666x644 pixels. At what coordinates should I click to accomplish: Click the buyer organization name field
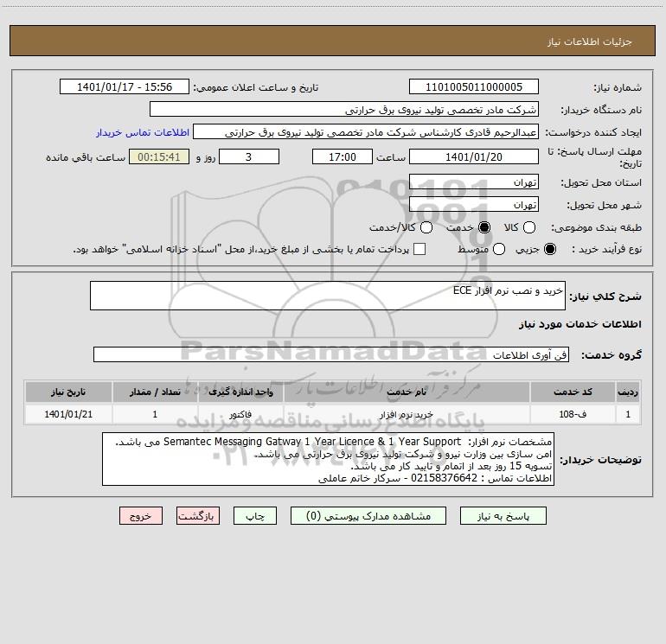click(344, 109)
